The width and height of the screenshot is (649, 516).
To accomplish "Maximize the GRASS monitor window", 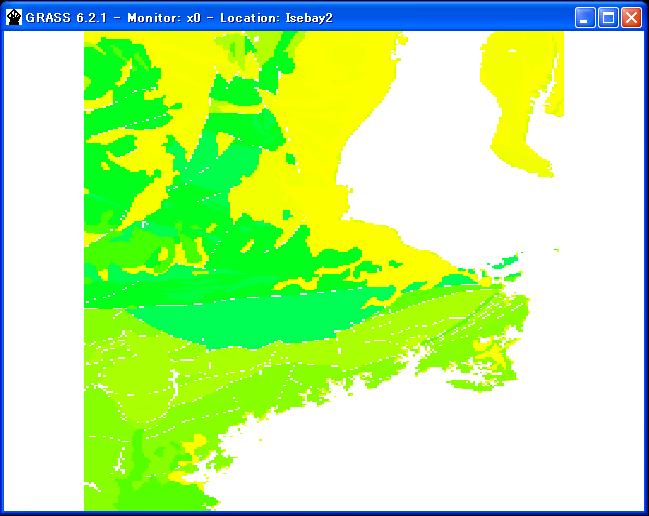I will 608,18.
